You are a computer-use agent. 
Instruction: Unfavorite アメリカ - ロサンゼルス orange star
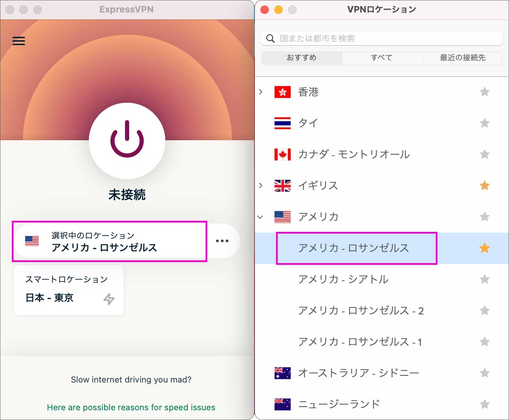[x=485, y=248]
